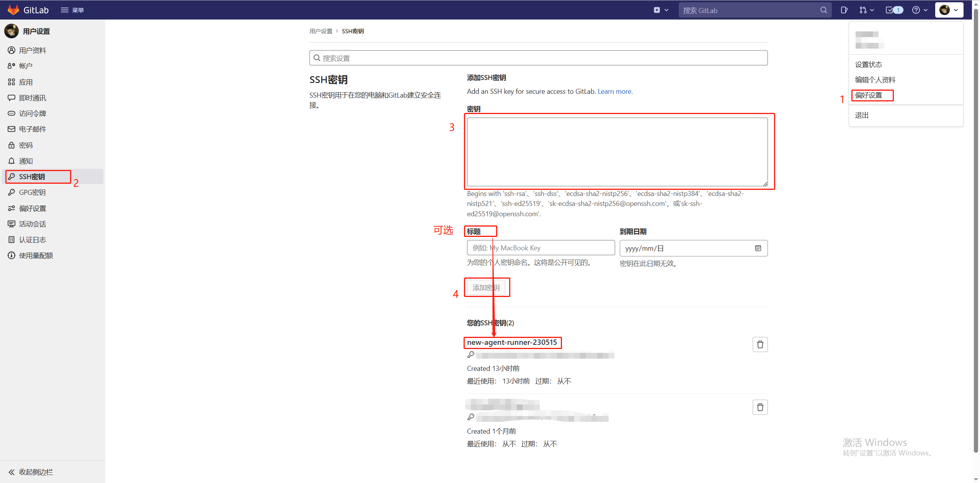This screenshot has width=980, height=483.
Task: Choose 退出 from the user menu
Action: [x=862, y=115]
